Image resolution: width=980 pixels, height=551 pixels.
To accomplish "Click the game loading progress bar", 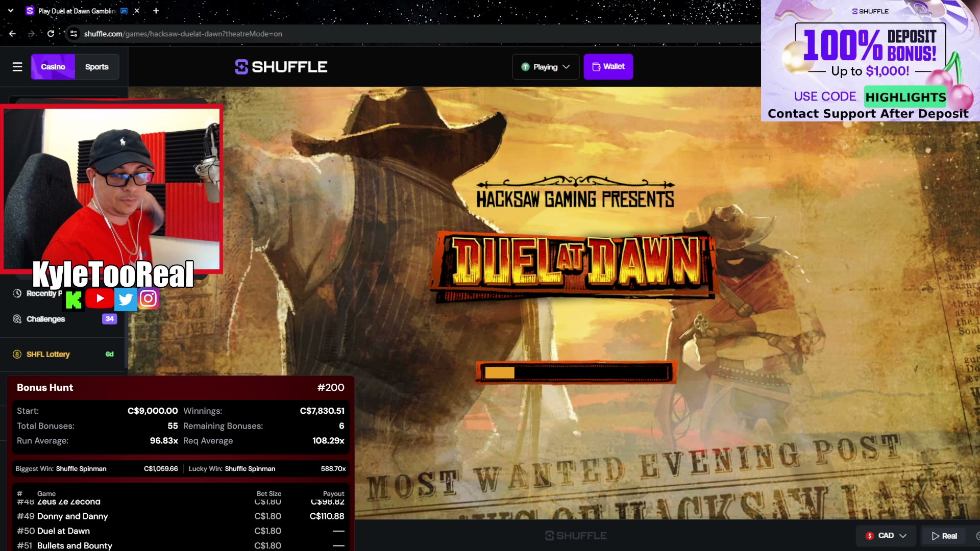I will [576, 372].
